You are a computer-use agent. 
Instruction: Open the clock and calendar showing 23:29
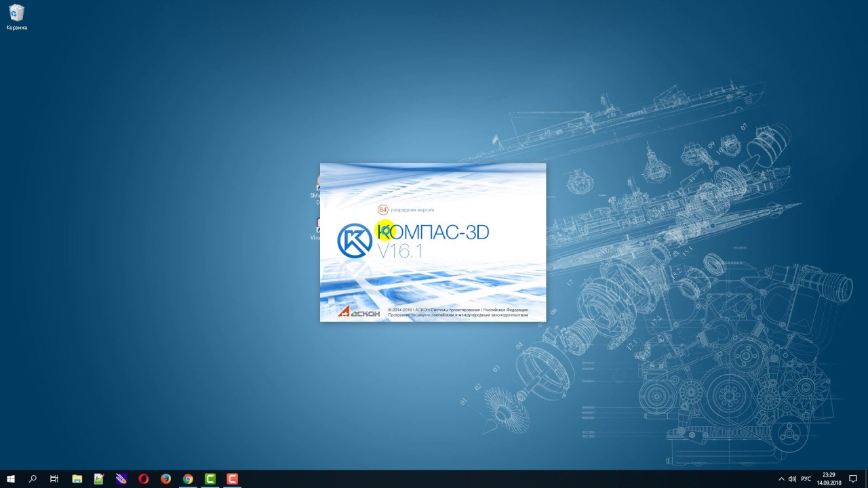pos(828,479)
